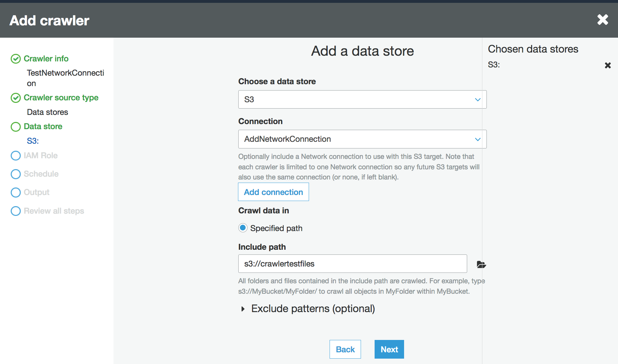The image size is (618, 364).
Task: Select the Specified path radio button
Action: pos(243,228)
